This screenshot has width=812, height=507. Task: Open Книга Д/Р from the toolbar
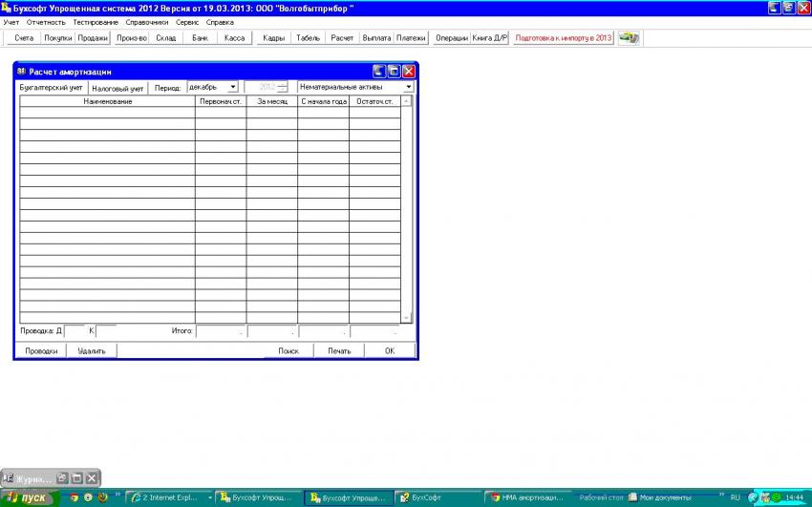click(490, 38)
